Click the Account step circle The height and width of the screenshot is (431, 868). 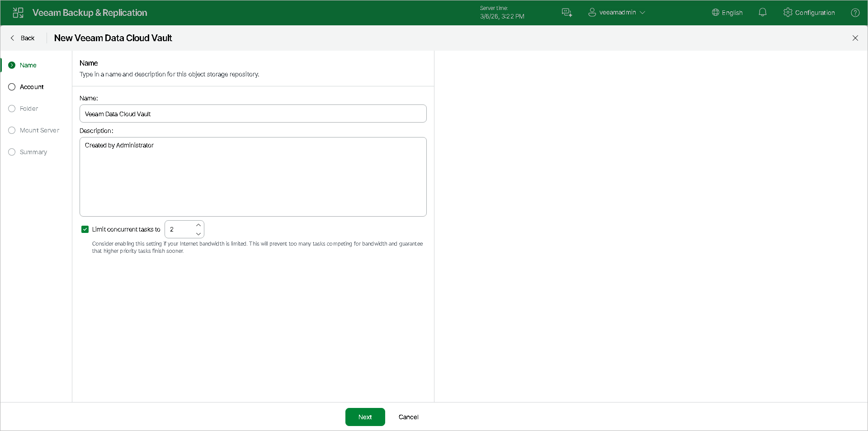coord(12,87)
